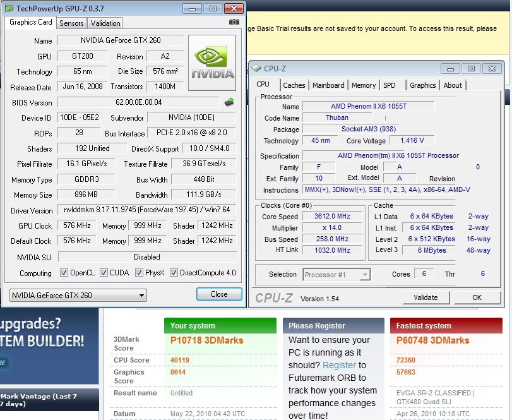Click the CPU-Z title bar app icon
Viewport: 512px width, 420px height.
257,68
